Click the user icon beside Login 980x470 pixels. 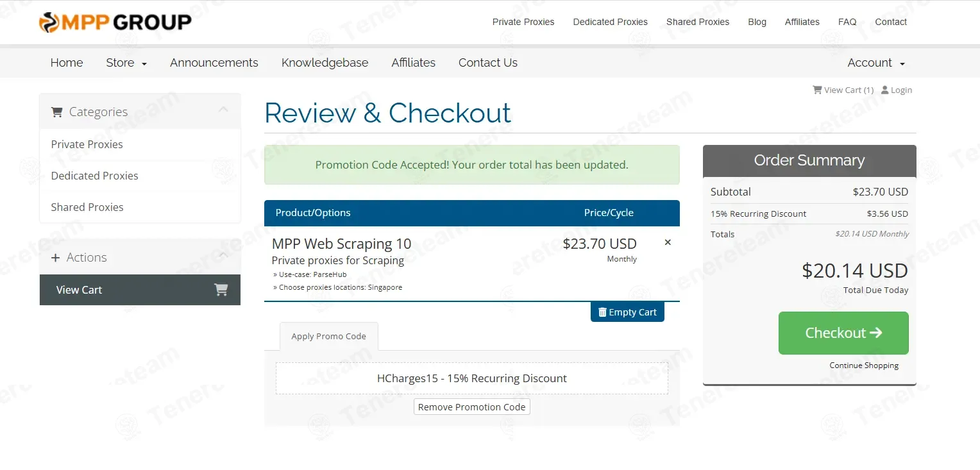click(x=885, y=90)
